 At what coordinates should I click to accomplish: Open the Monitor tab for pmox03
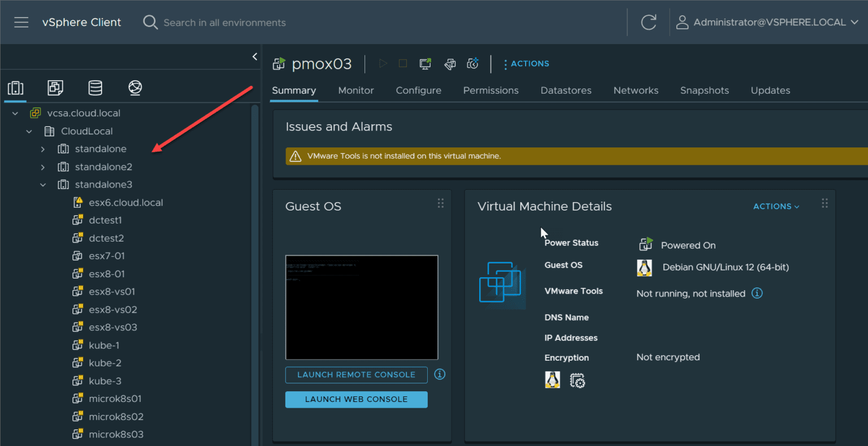tap(356, 90)
